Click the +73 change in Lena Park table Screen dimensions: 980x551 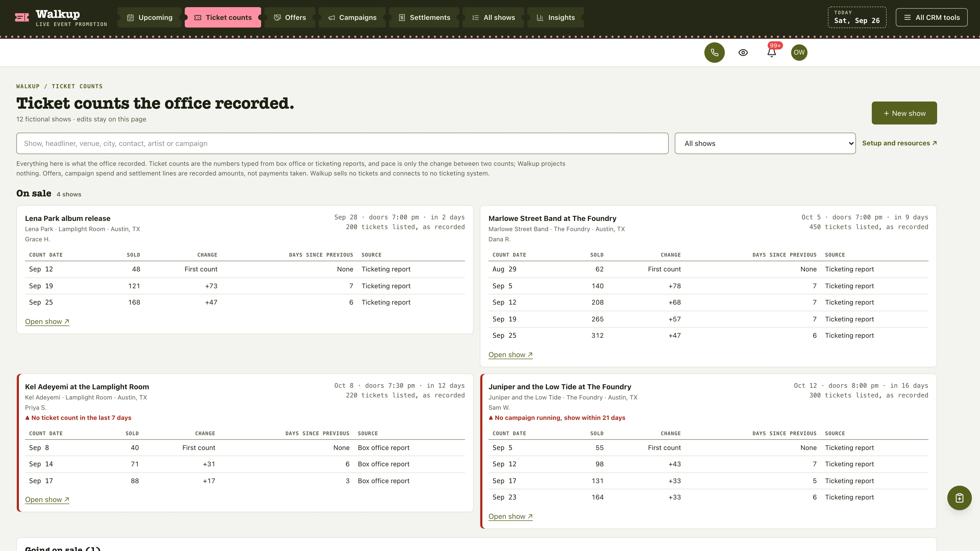point(211,286)
